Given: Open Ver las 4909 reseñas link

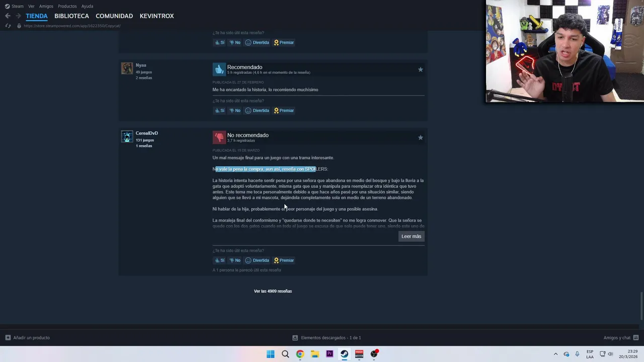Looking at the screenshot, I should pos(273,291).
